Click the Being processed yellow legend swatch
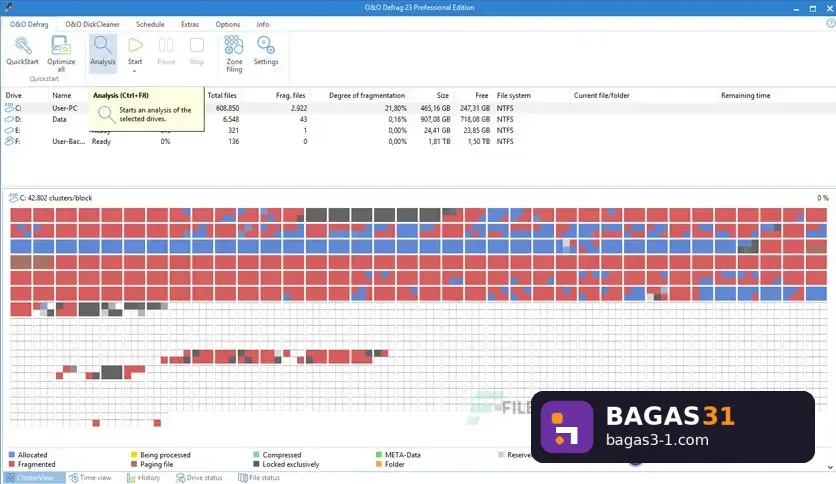 [134, 455]
